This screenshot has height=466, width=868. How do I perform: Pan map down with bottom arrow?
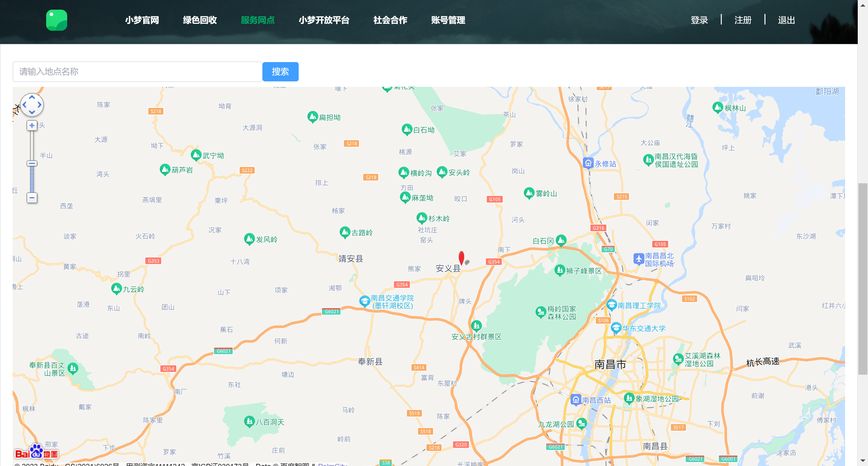tap(32, 112)
